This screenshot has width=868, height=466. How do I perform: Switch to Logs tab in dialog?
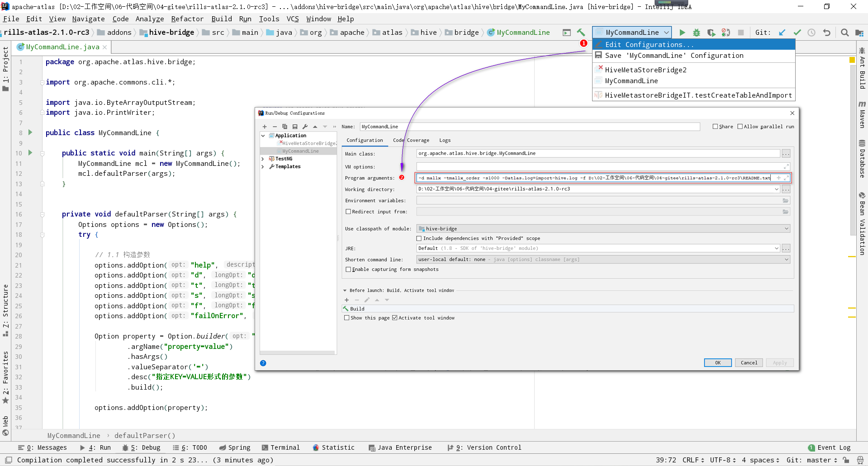[x=445, y=141]
